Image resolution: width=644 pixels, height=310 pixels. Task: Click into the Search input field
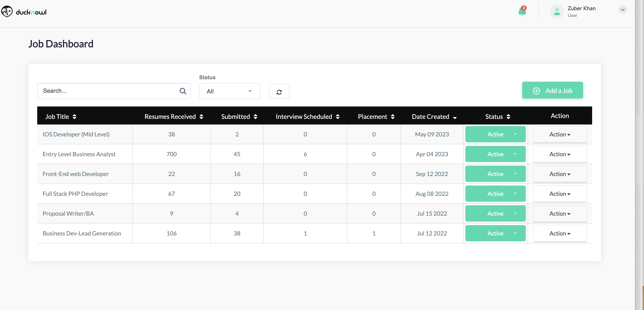tap(108, 91)
